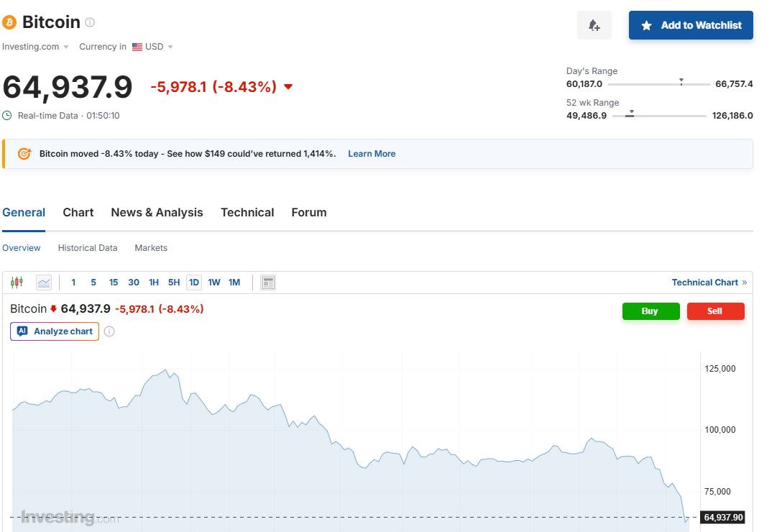Select the candlestick chart type icon
The image size is (777, 532).
click(x=17, y=283)
